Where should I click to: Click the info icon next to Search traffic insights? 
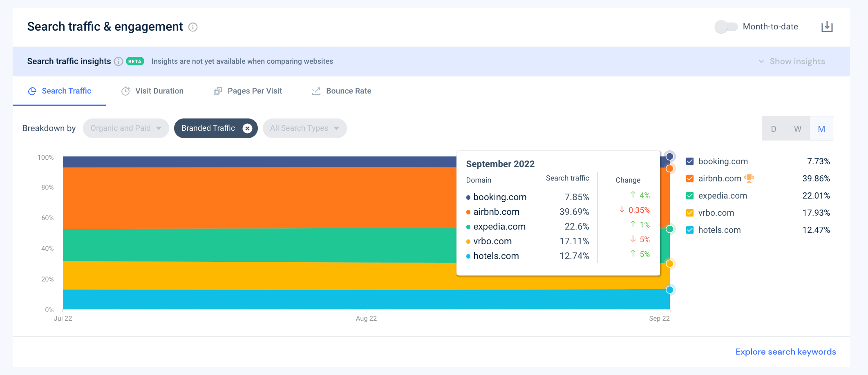[x=119, y=61]
